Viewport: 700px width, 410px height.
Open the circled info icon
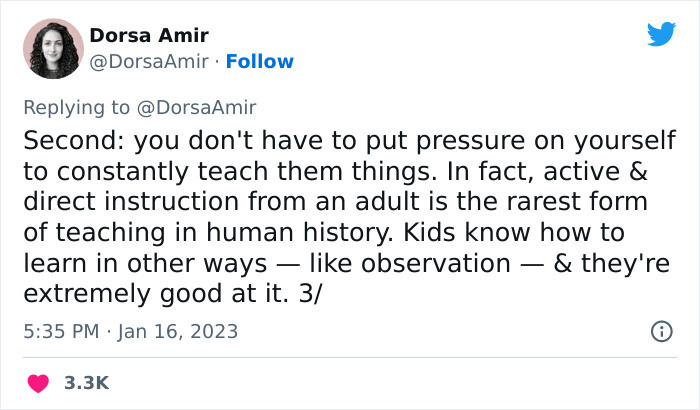[662, 331]
